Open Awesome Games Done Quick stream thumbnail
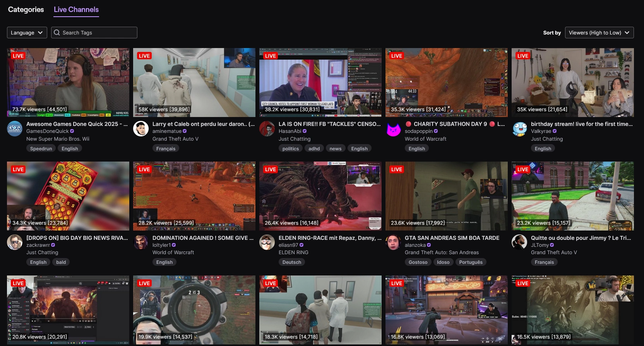Viewport: 644px width, 346px height. click(x=68, y=83)
